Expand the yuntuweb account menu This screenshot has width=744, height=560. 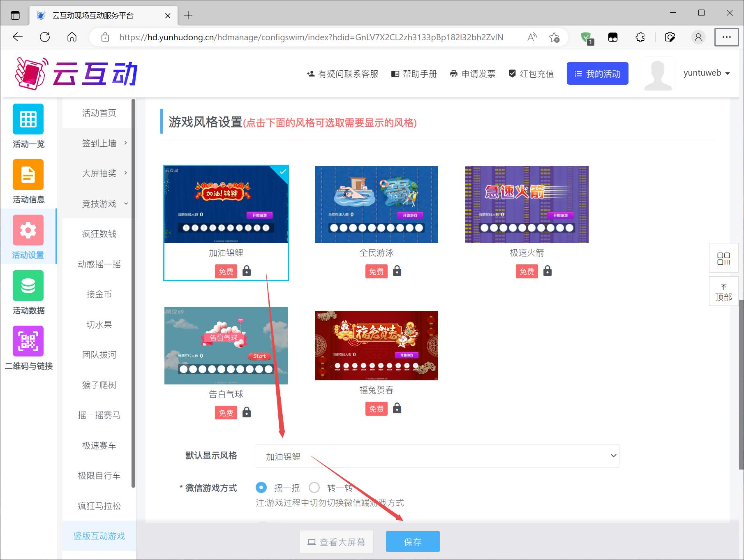[x=707, y=73]
